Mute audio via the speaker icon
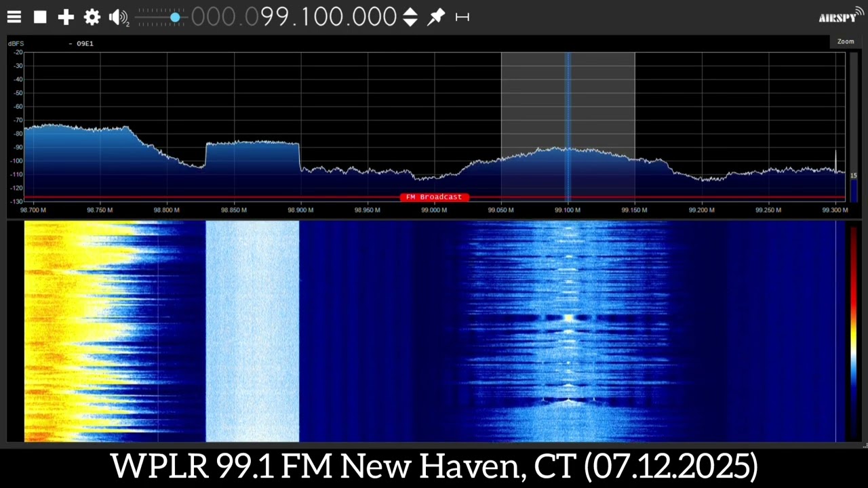Screen dimensions: 868x488 click(x=119, y=18)
